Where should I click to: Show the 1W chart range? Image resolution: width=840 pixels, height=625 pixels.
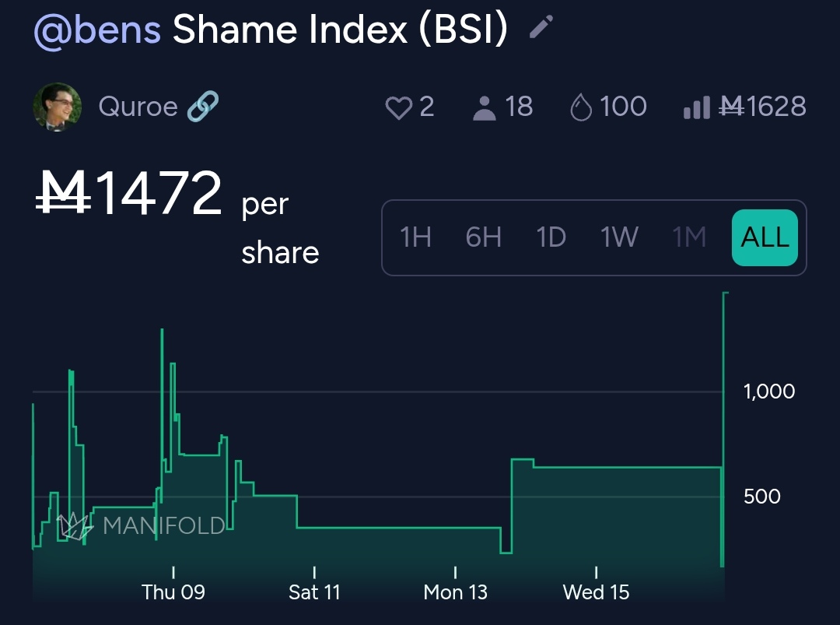pos(619,237)
